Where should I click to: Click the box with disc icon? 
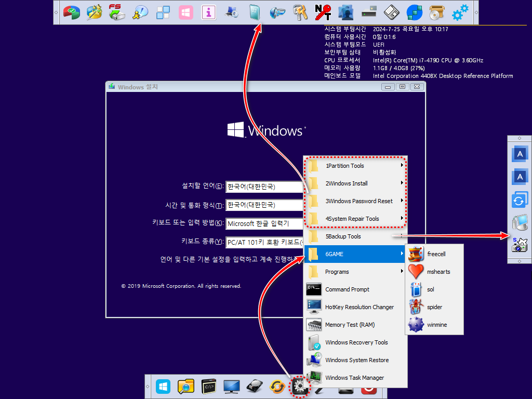[x=437, y=12]
